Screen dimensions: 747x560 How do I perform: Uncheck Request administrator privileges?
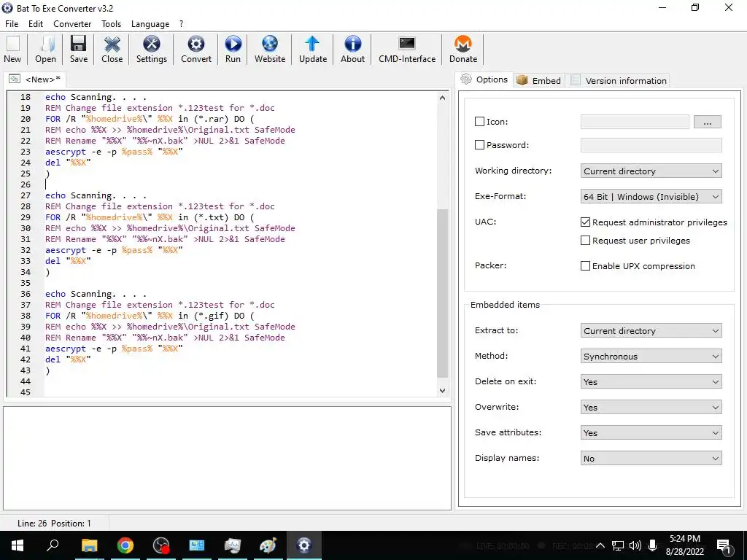pos(586,222)
